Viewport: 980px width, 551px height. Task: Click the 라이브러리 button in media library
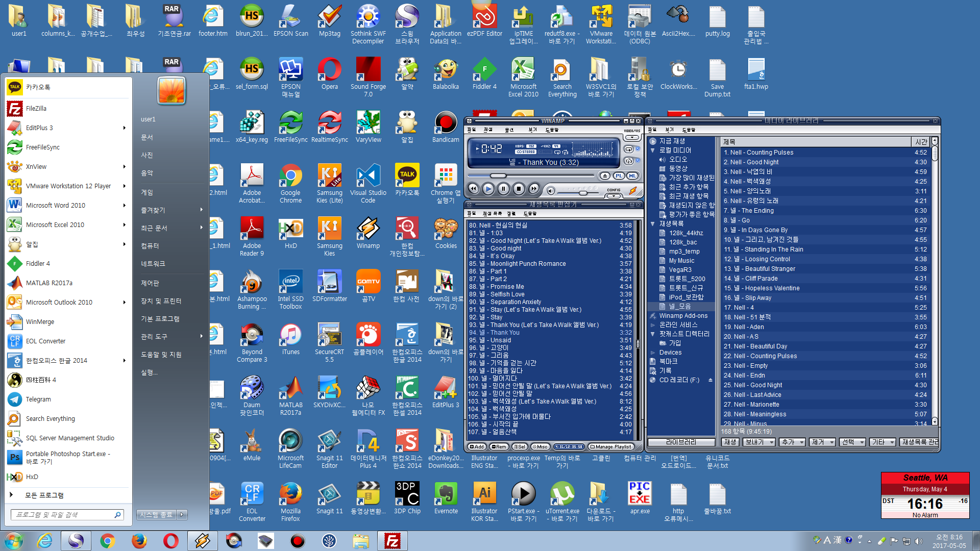681,442
